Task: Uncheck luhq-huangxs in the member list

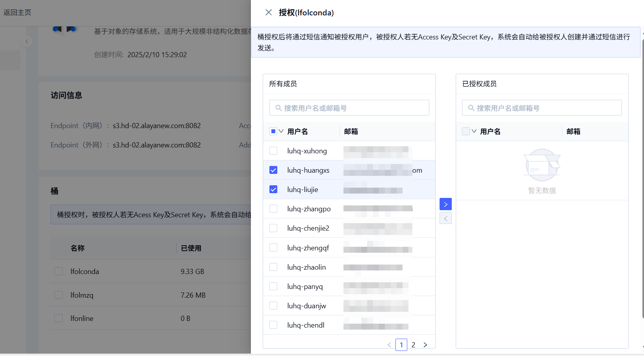Action: click(273, 170)
